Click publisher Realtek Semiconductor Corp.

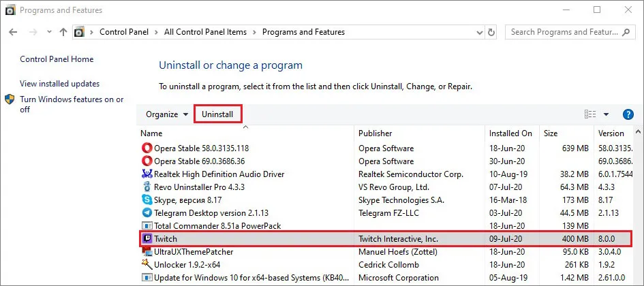(411, 174)
